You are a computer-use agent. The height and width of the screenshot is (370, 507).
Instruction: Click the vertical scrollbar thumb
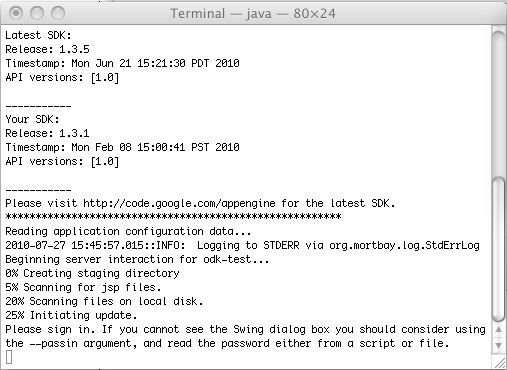coord(499,250)
